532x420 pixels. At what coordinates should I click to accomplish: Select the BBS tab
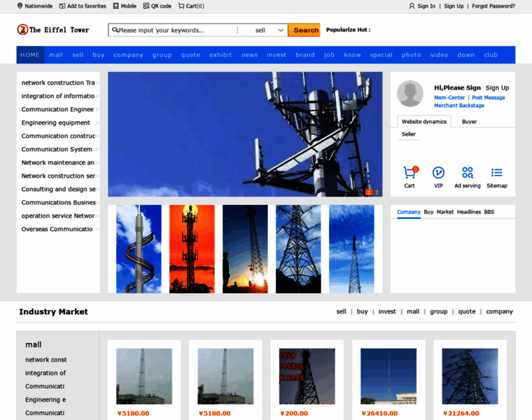coord(489,212)
